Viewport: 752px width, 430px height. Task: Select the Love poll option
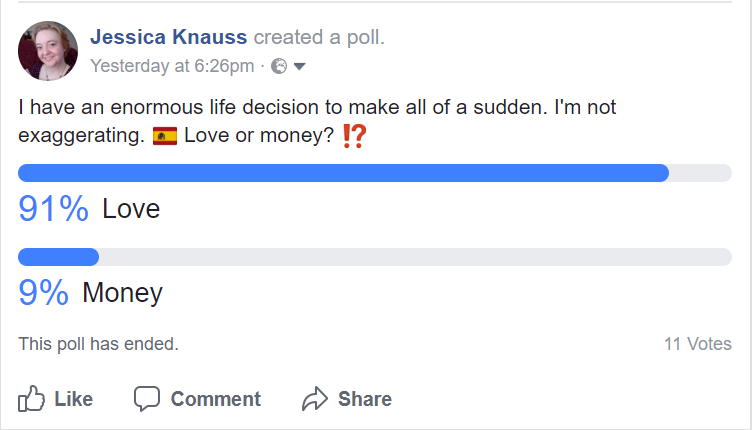[x=131, y=210]
